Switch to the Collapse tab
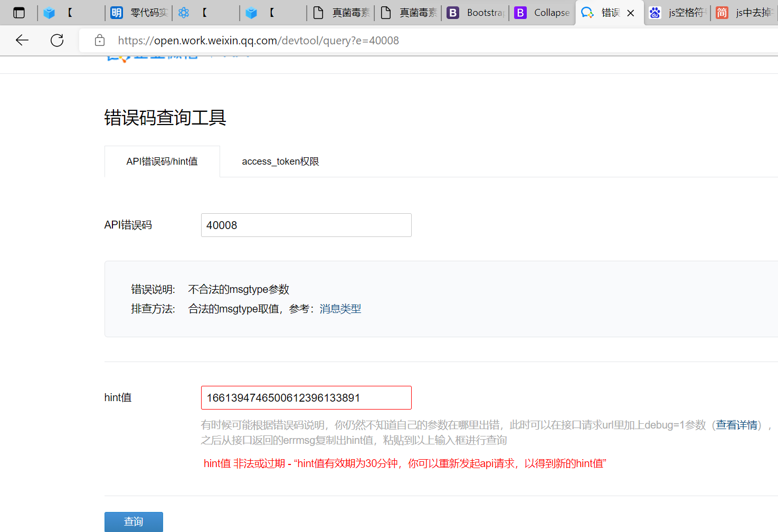Image resolution: width=778 pixels, height=532 pixels. click(x=543, y=13)
